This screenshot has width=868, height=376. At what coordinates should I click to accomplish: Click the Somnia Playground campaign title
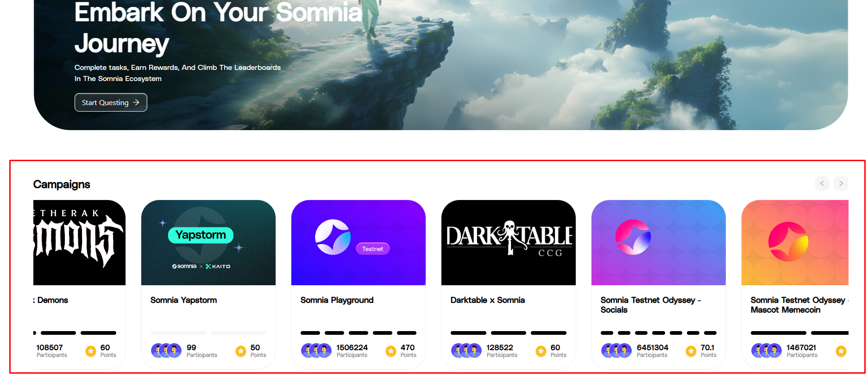(337, 300)
